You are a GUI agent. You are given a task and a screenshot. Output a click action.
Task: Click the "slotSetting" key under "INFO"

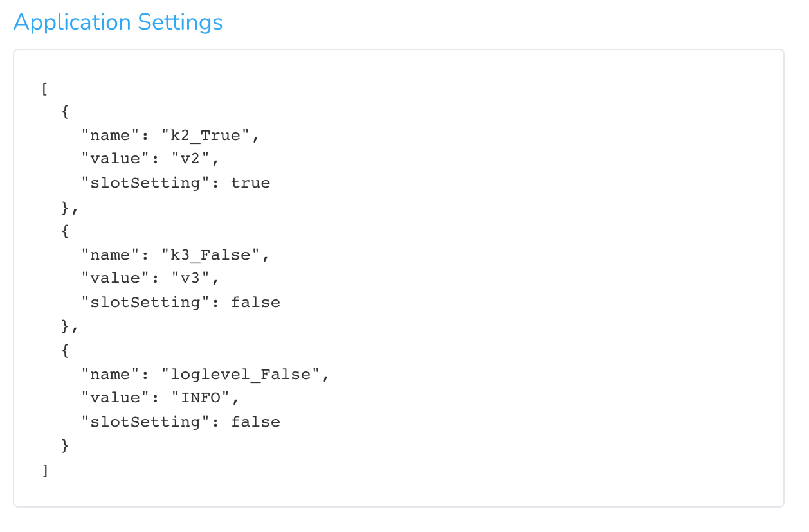pos(141,422)
